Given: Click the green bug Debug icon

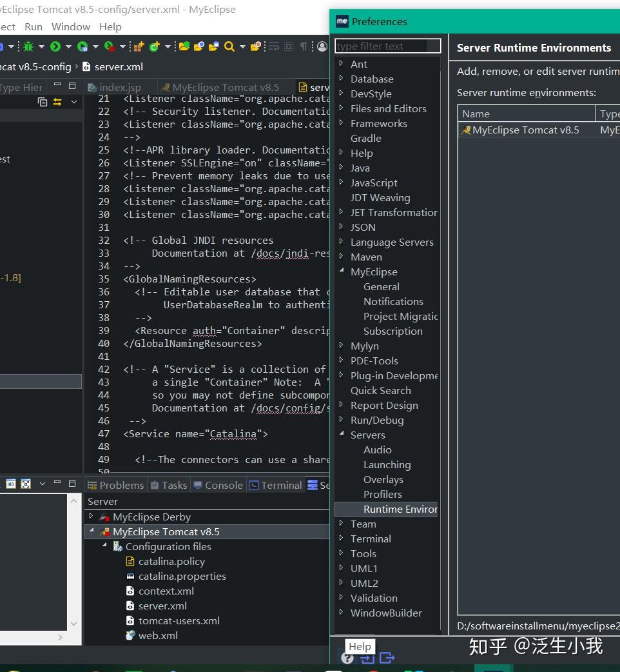Looking at the screenshot, I should pyautogui.click(x=28, y=46).
